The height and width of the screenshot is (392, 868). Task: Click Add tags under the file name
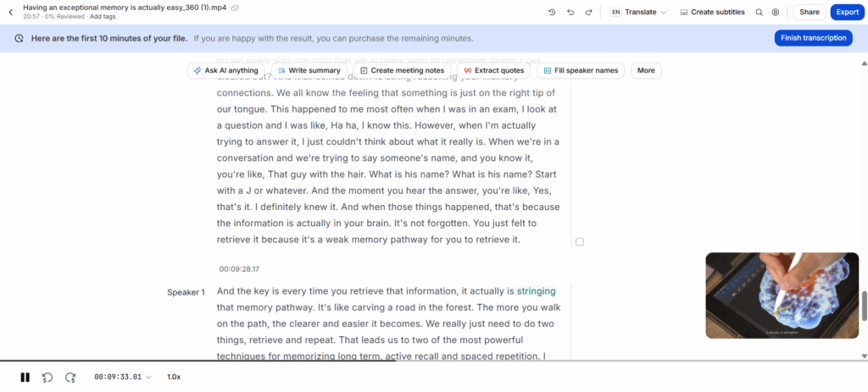point(103,17)
